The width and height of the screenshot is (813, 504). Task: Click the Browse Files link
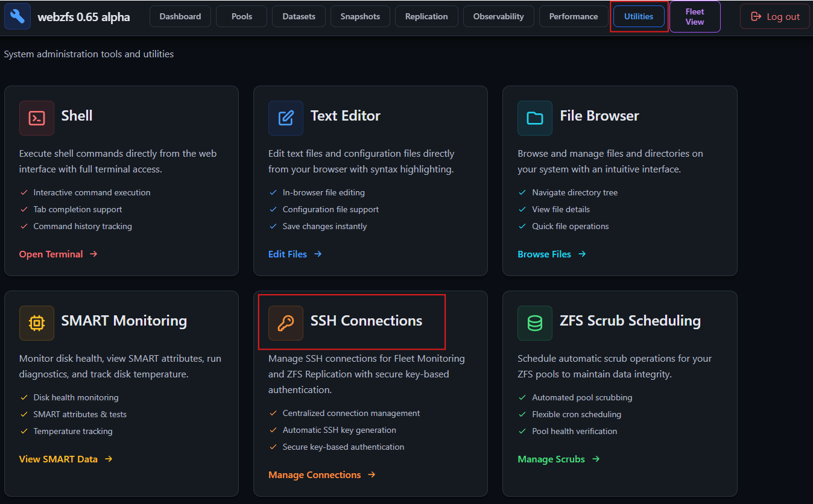coord(552,254)
